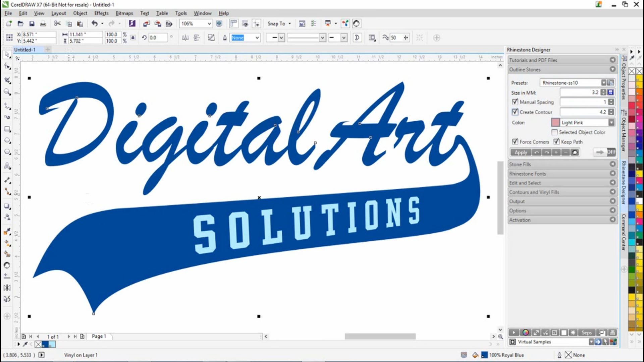Toggle the Keep Path checkbox
Screen dimensions: 644x362
click(x=556, y=141)
